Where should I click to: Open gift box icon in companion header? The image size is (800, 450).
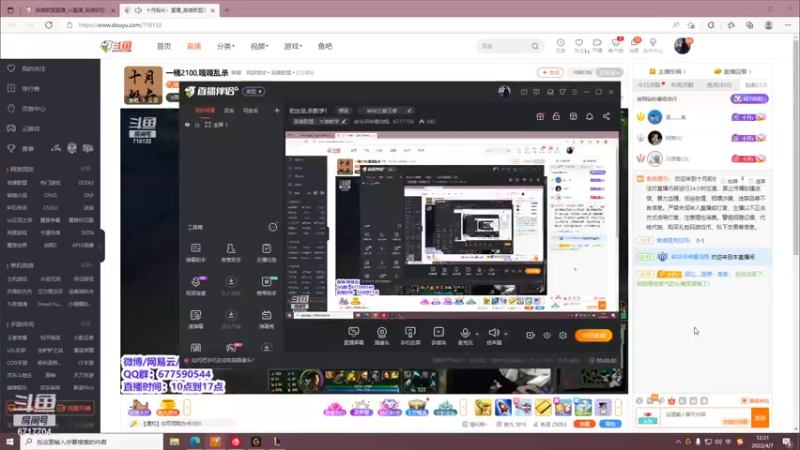pos(540,116)
